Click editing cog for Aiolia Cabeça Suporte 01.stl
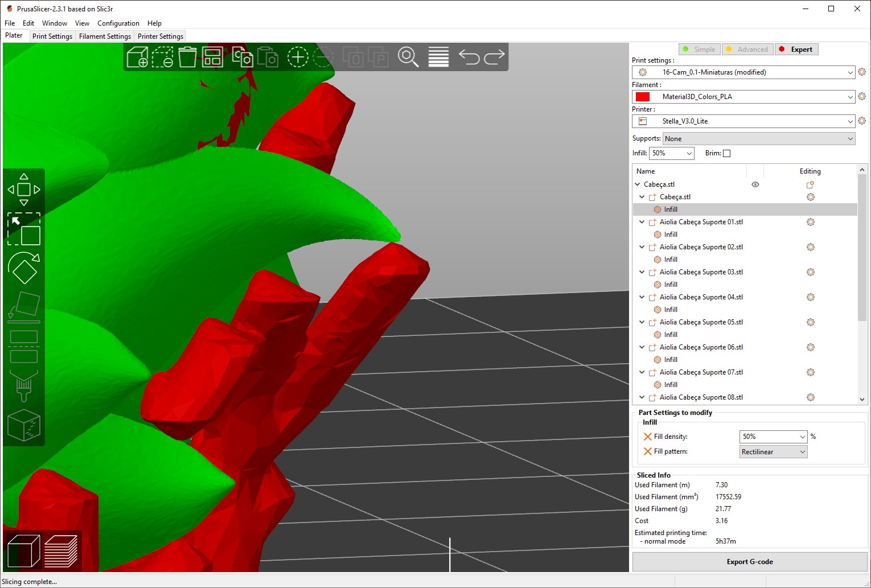 pos(811,222)
